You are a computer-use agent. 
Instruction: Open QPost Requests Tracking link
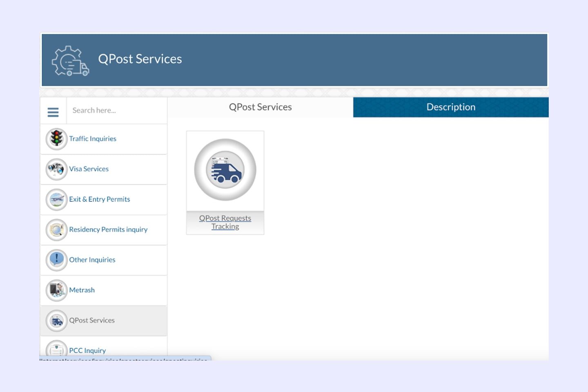(x=225, y=222)
